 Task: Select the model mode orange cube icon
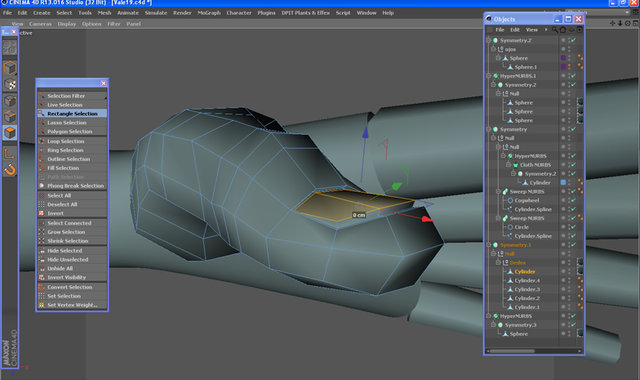pyautogui.click(x=10, y=68)
